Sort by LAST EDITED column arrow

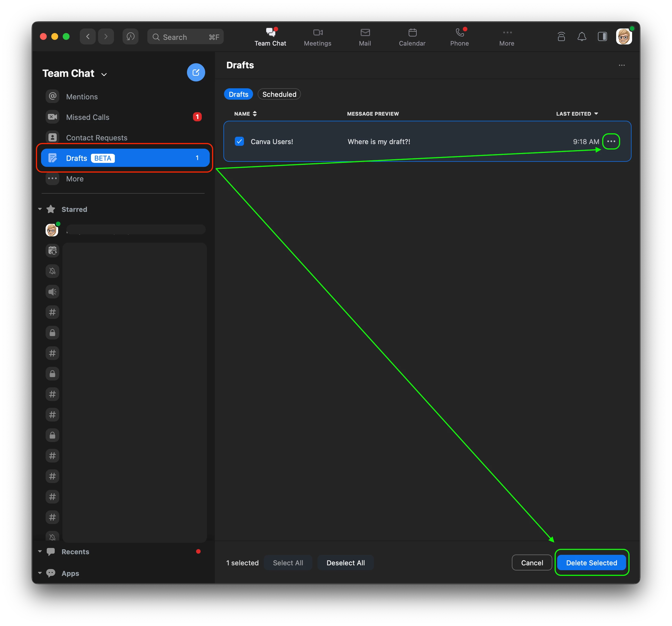(596, 114)
